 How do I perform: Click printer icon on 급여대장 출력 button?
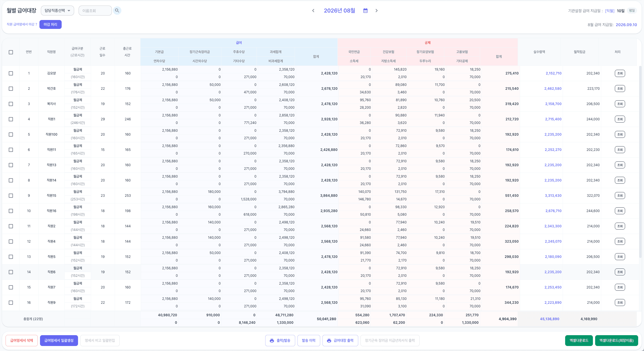[x=329, y=341]
